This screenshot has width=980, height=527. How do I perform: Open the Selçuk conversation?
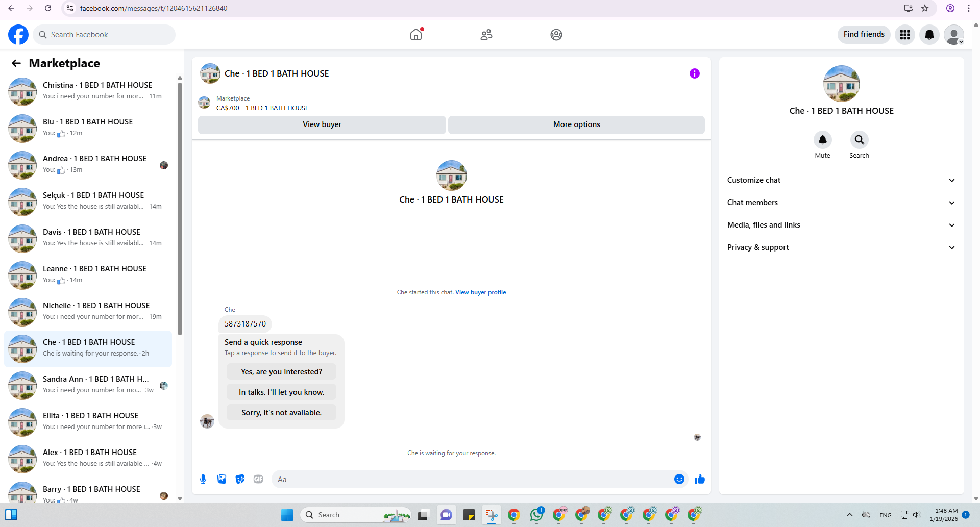pos(88,202)
